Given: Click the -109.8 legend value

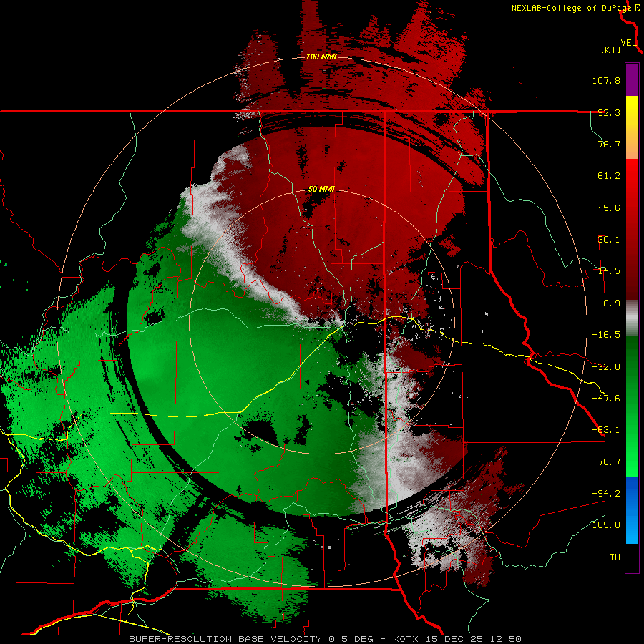Looking at the screenshot, I should 604,525.
